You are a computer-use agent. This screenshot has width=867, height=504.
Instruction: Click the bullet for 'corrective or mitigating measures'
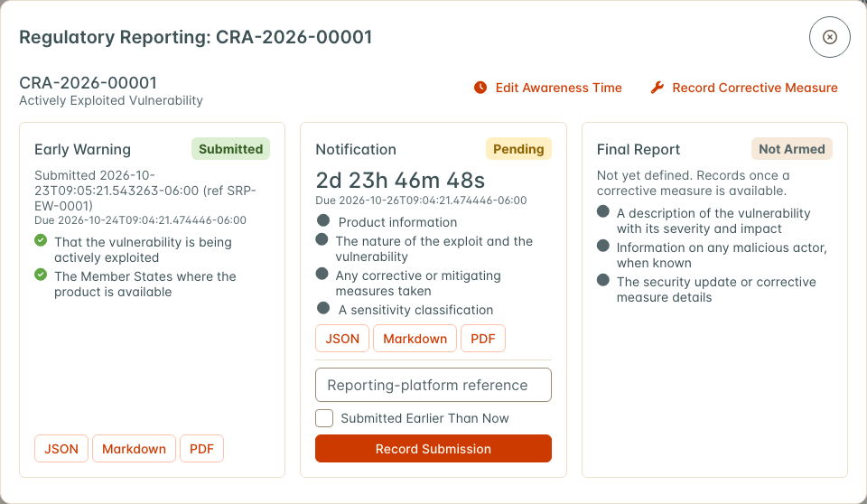point(322,274)
